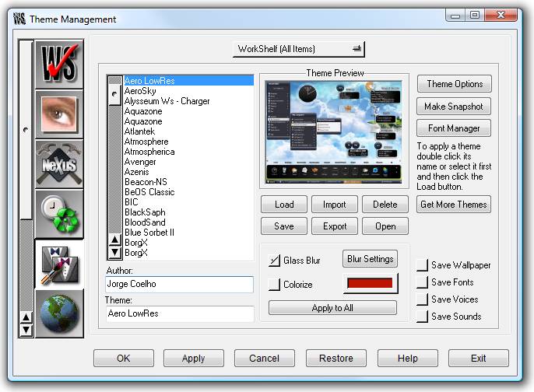Enable the Colorize checkbox
Screen dimensions: 534x392
click(274, 285)
